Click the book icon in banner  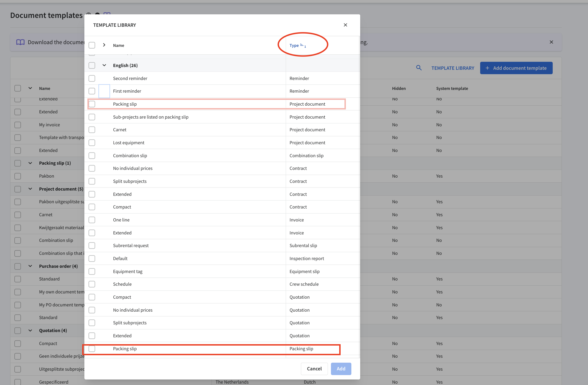point(20,42)
